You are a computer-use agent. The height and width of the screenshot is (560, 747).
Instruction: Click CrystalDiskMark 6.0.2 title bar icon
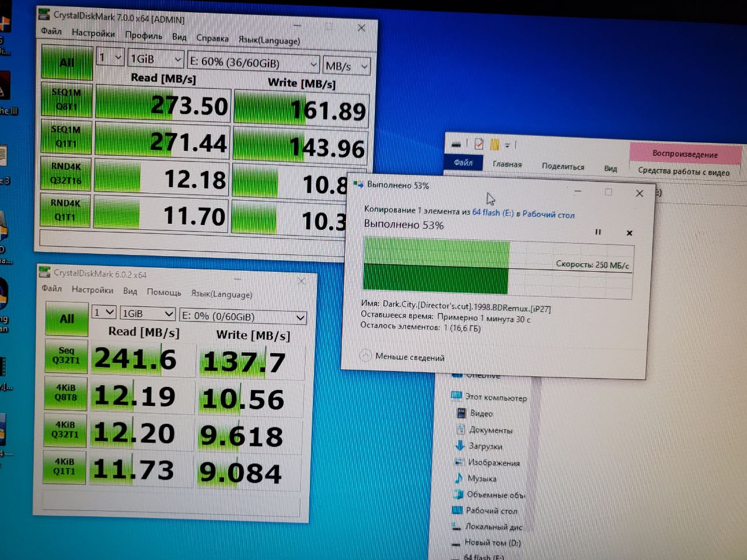point(44,271)
